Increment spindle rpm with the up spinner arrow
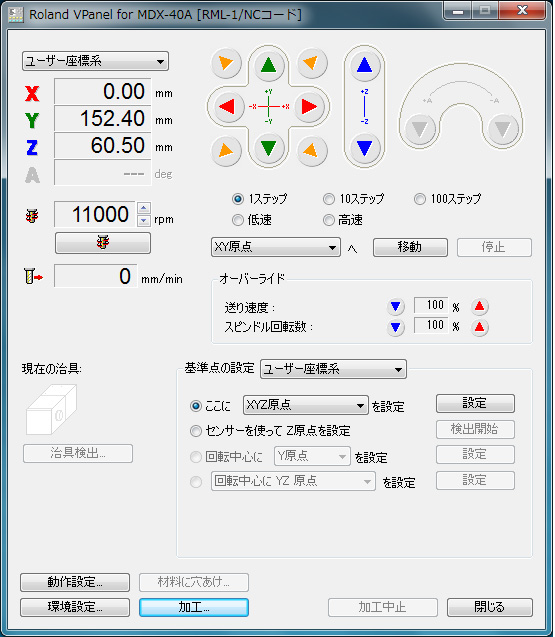 (143, 208)
